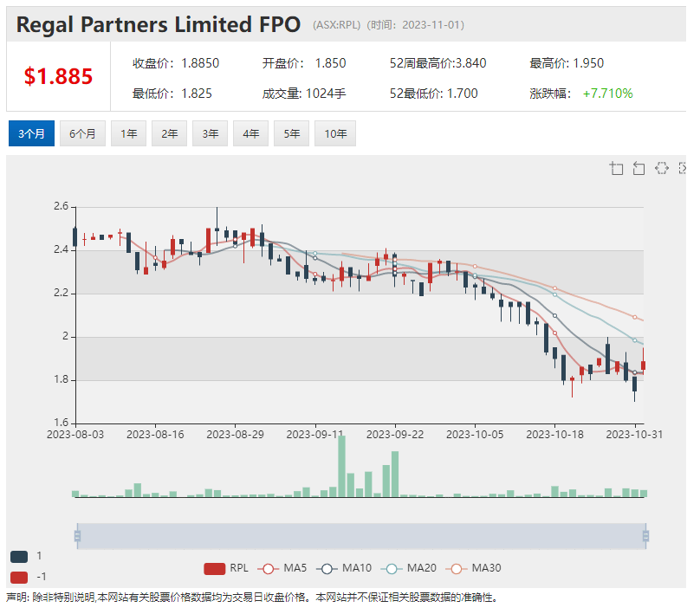Show the 2年 chart period
This screenshot has height=614, width=700.
pyautogui.click(x=169, y=133)
